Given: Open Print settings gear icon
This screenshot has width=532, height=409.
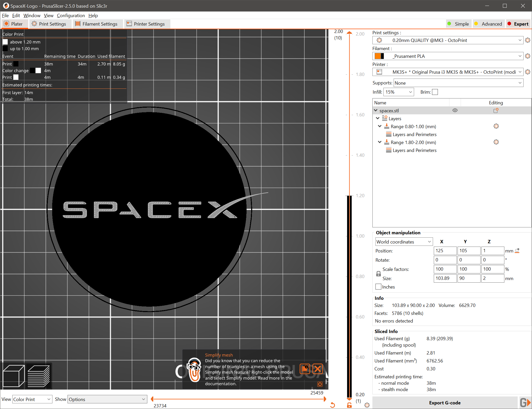Looking at the screenshot, I should coord(528,40).
